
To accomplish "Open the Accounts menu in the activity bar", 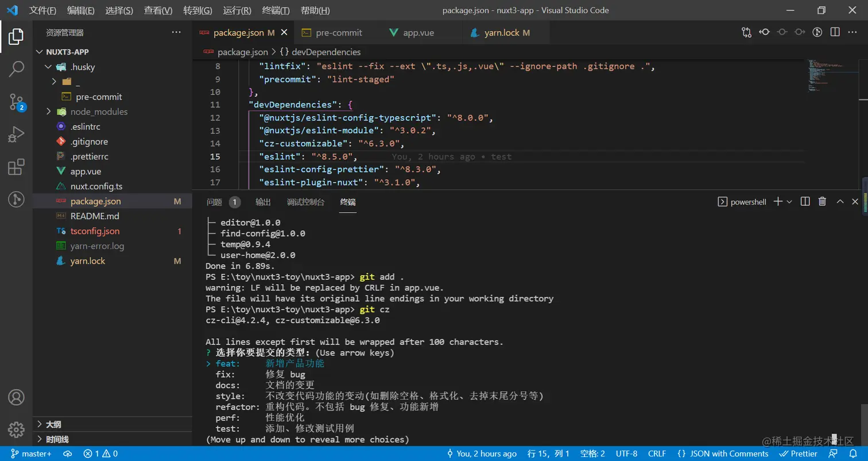I will point(16,397).
